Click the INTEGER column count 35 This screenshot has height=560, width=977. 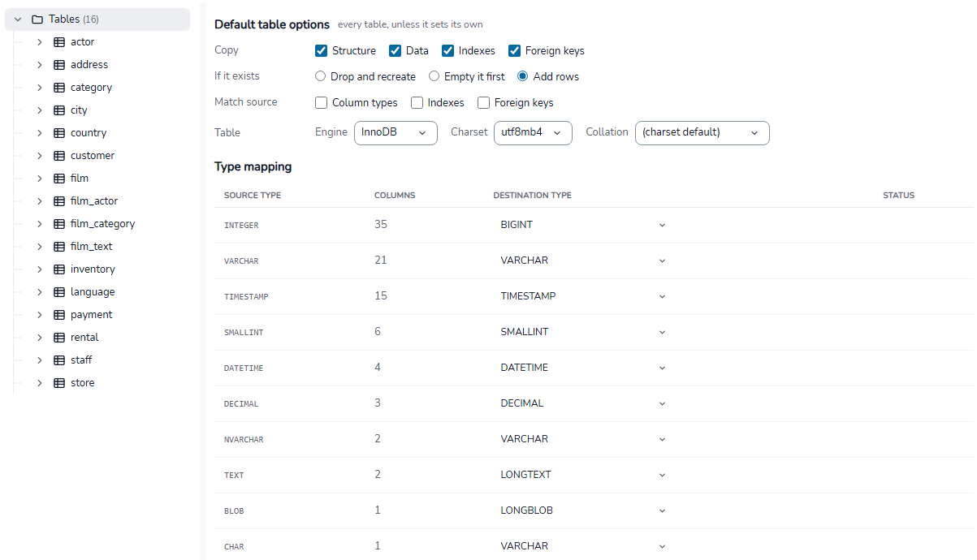381,224
